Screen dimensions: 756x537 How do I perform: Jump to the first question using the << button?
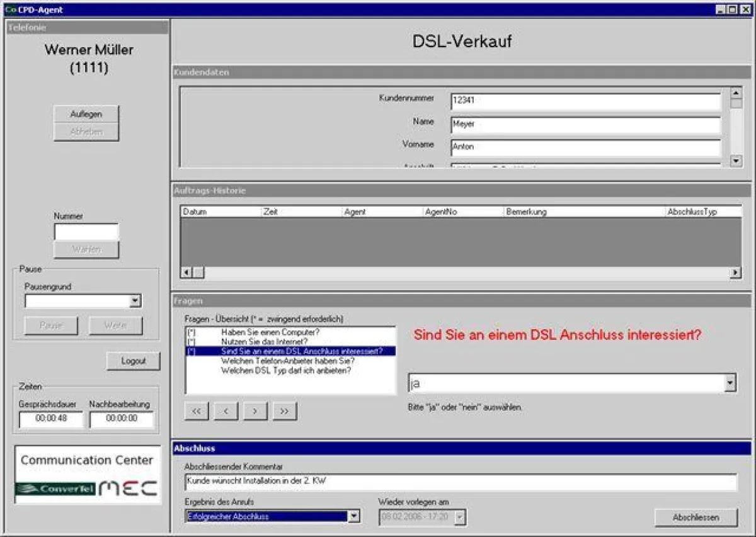coord(196,411)
